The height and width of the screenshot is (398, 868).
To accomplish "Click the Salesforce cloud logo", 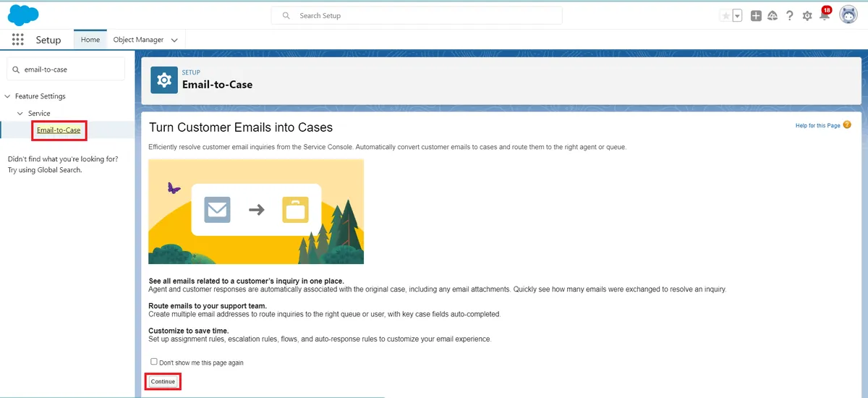I will pyautogui.click(x=23, y=14).
